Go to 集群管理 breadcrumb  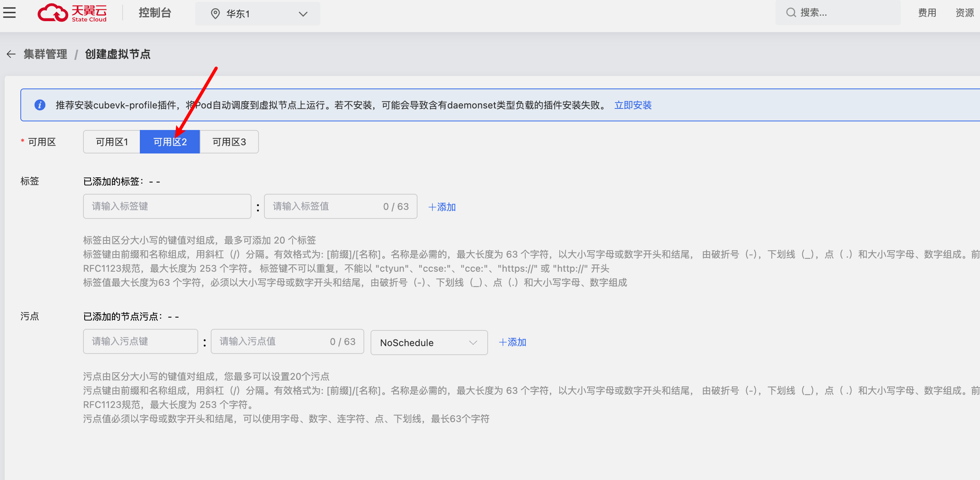coord(45,54)
